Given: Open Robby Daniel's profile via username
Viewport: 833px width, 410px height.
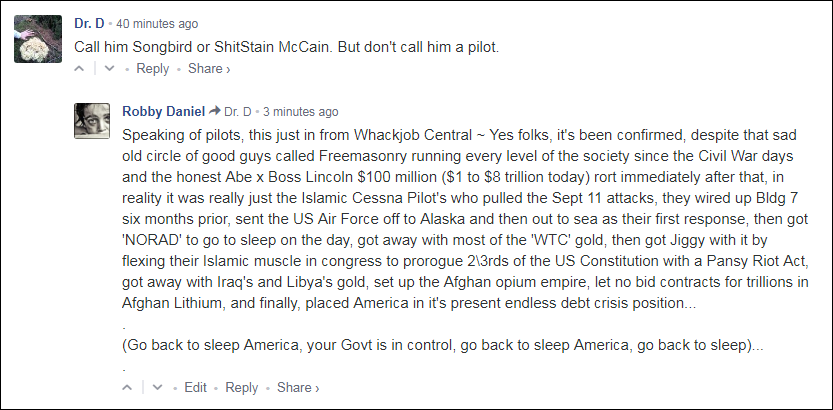Looking at the screenshot, I should [163, 111].
